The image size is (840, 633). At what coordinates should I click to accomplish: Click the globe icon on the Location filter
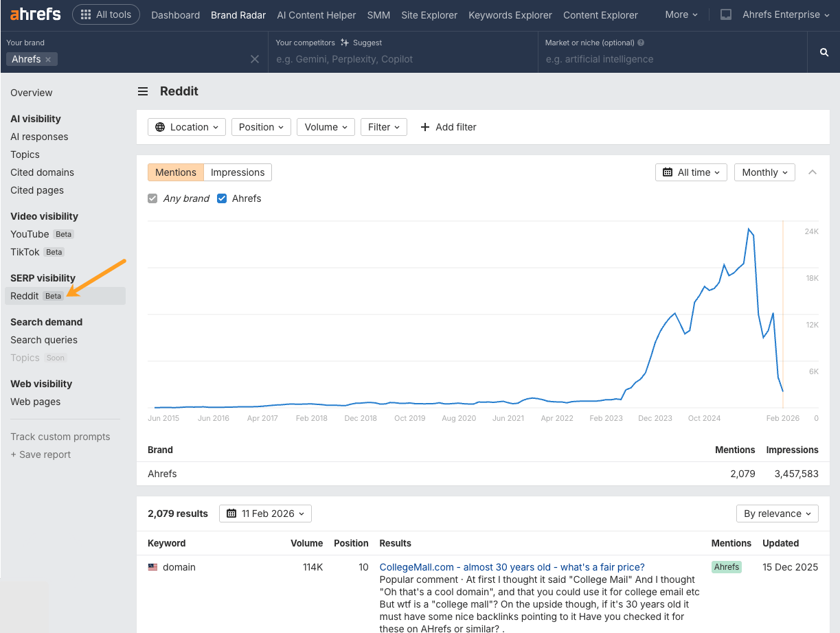click(161, 127)
